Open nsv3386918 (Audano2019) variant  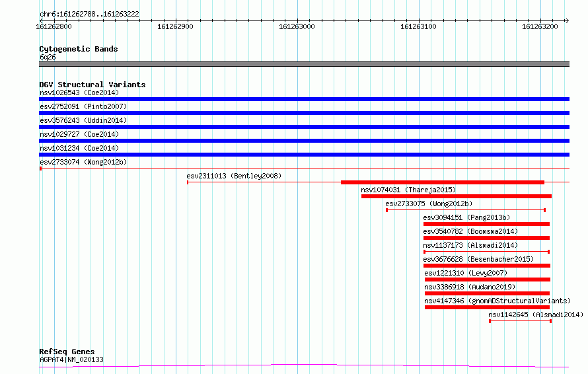coord(470,287)
